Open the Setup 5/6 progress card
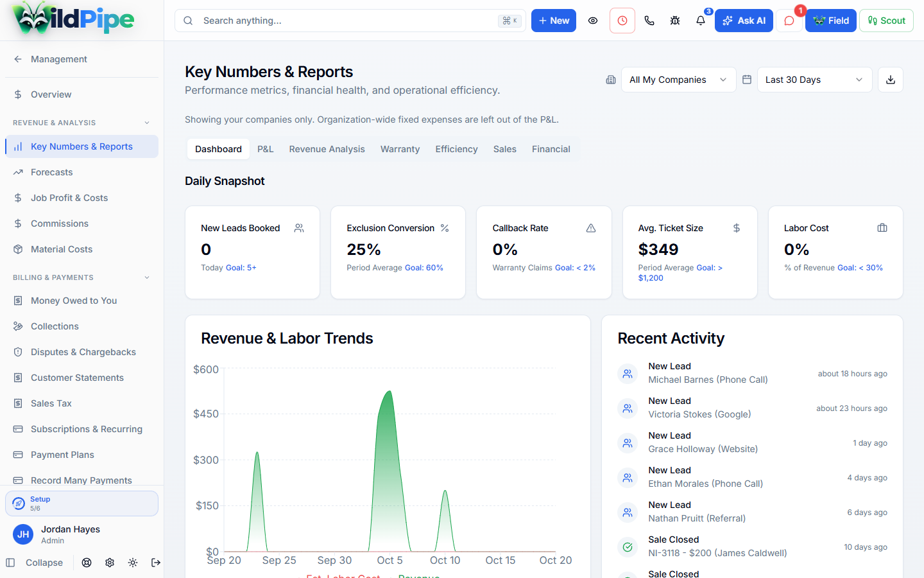Image resolution: width=924 pixels, height=578 pixels. [x=81, y=504]
